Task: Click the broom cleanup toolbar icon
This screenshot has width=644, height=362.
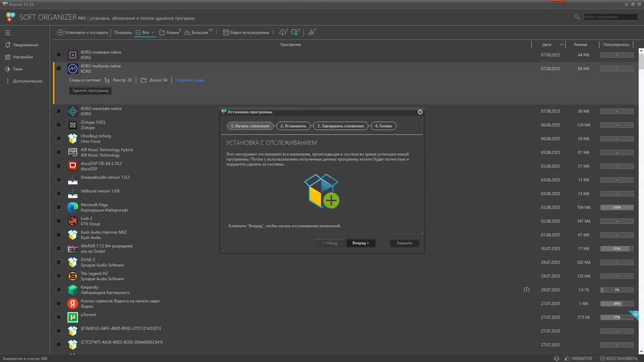Action: (x=311, y=33)
